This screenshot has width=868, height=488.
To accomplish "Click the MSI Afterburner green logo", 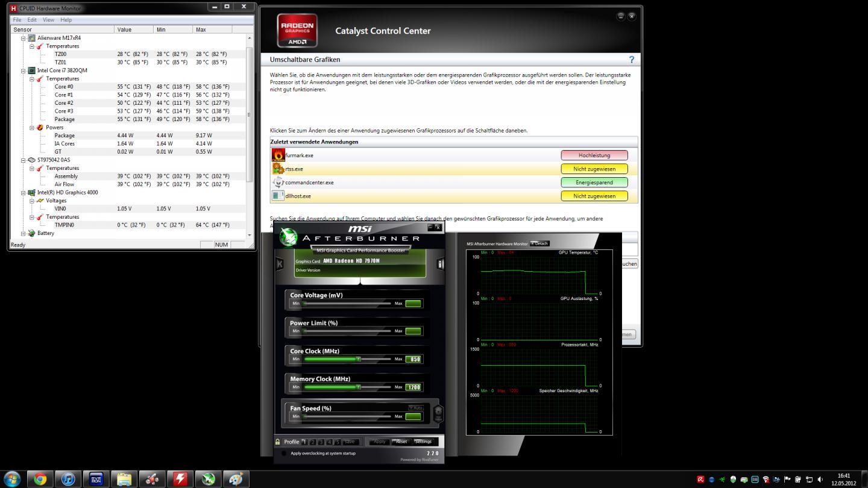I will click(289, 238).
